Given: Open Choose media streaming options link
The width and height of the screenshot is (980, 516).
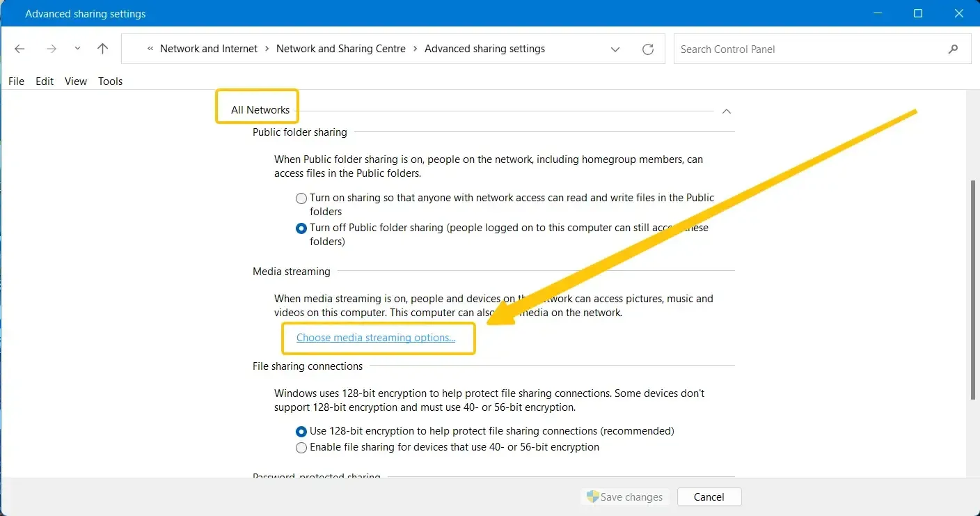Looking at the screenshot, I should pos(376,338).
